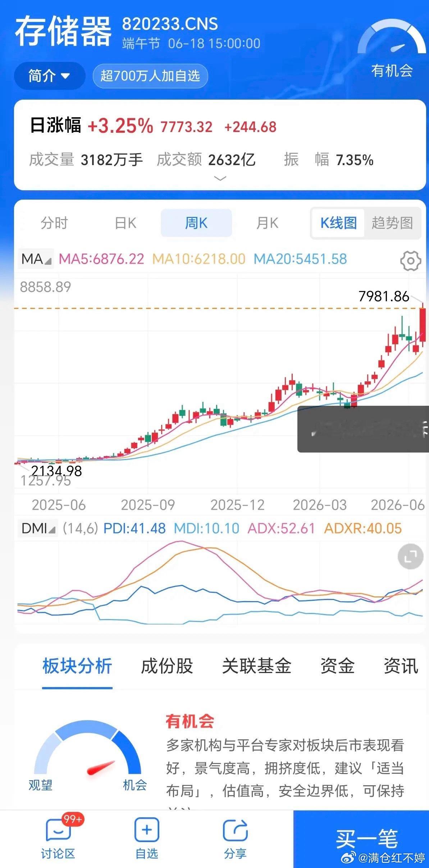Tap the 超700万人加自选 badge
The image size is (429, 868).
point(150,76)
